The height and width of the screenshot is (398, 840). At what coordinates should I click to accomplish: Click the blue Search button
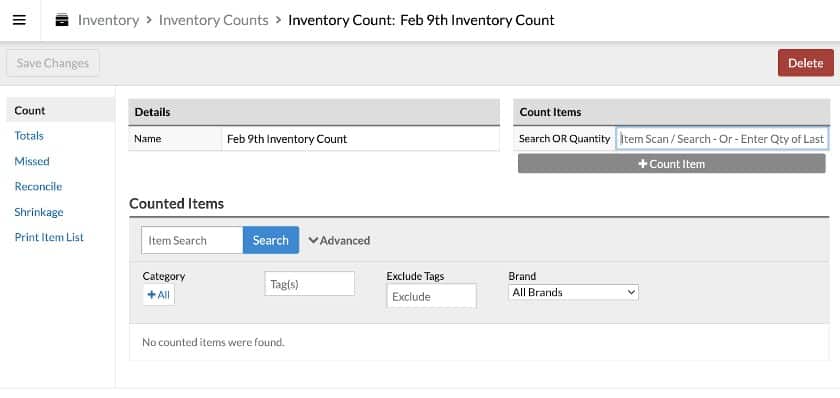coord(271,240)
